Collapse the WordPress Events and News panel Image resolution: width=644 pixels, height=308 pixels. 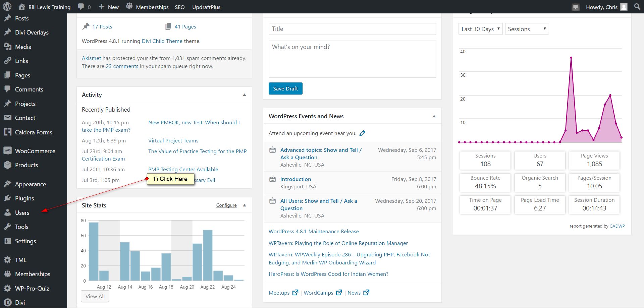pyautogui.click(x=434, y=116)
